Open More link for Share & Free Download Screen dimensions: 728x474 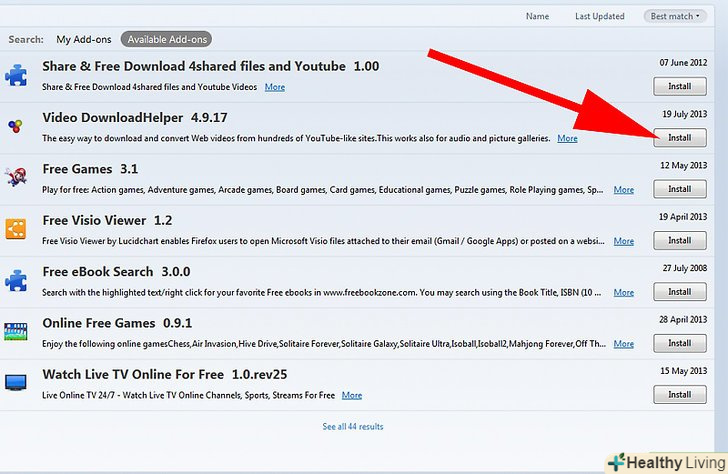(x=275, y=87)
